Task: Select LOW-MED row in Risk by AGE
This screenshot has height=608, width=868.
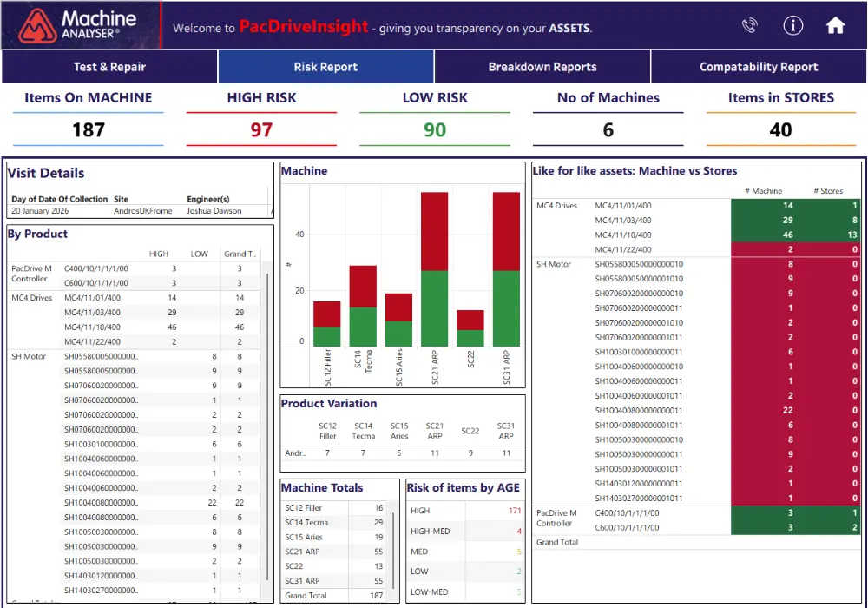Action: 465,592
